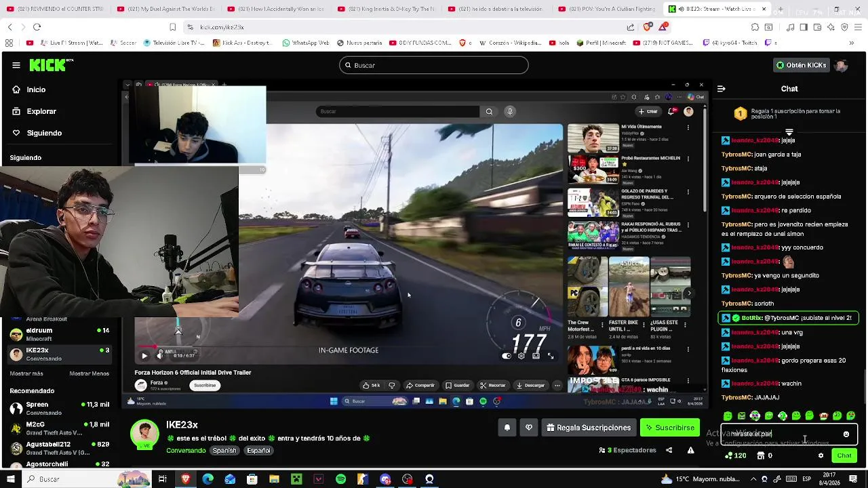Click the Spanish tag
868x488 pixels.
(x=224, y=451)
